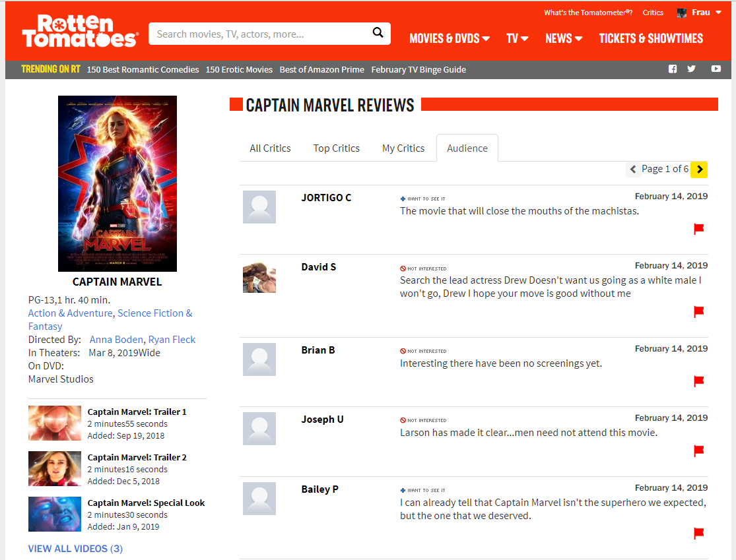This screenshot has height=560, width=736.
Task: Click David S's profile photo
Action: tap(259, 276)
